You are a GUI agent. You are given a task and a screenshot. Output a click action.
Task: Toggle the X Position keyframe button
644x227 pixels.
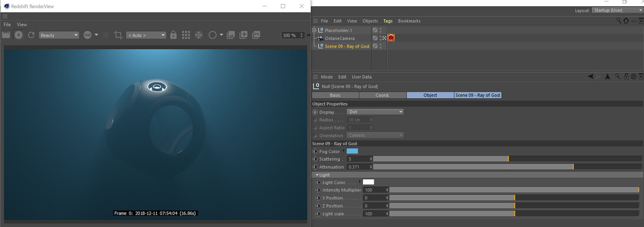click(x=318, y=198)
